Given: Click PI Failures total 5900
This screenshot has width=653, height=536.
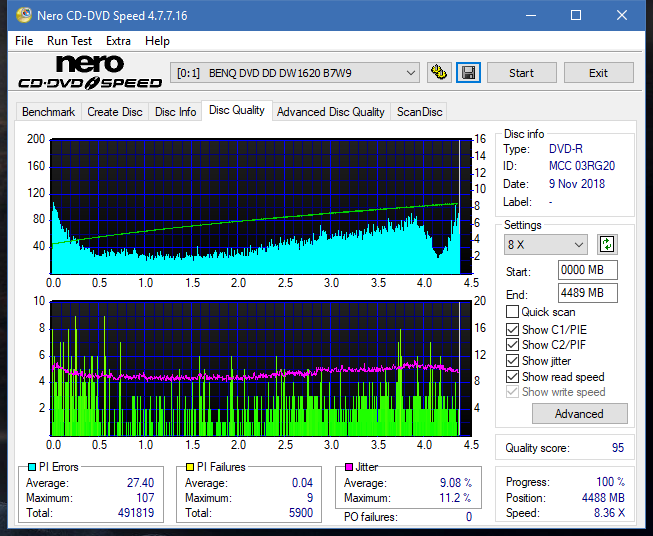Looking at the screenshot, I should [301, 513].
